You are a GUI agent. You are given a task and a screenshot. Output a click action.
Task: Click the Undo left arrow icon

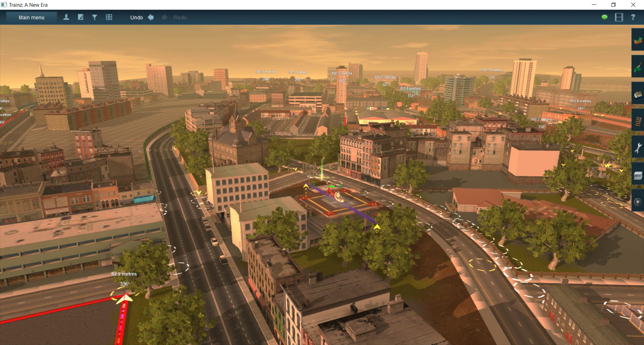coord(151,17)
